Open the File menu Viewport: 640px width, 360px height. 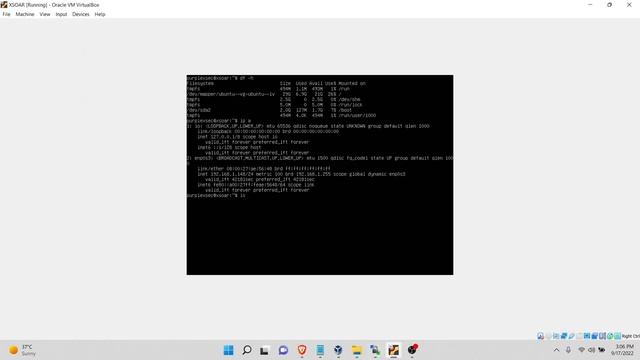click(7, 14)
